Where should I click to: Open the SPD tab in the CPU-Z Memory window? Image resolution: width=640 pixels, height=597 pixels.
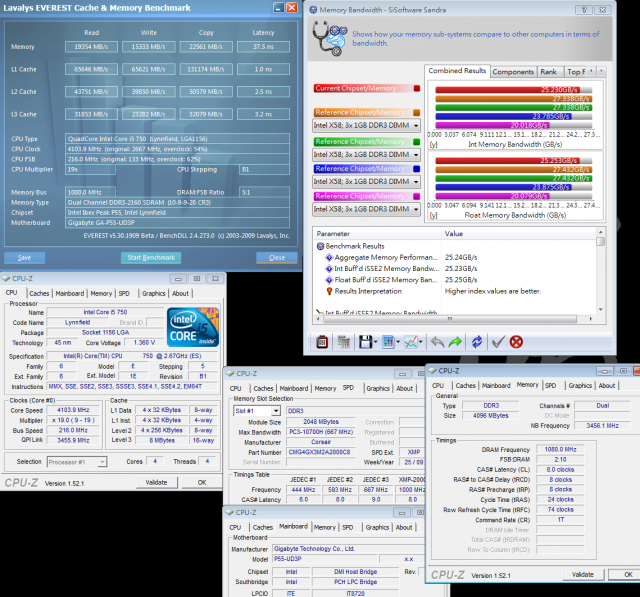[551, 385]
